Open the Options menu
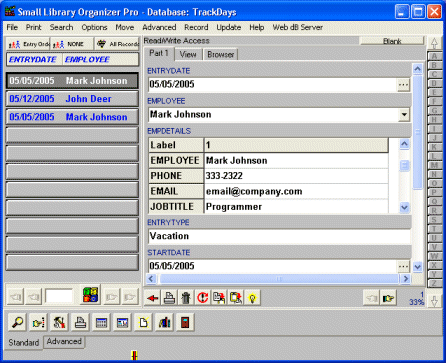 [94, 27]
